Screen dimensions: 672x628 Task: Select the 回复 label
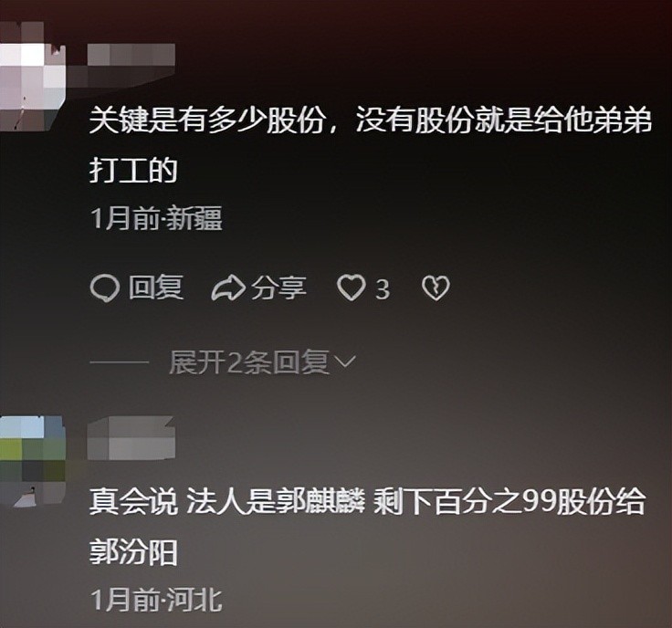point(156,287)
